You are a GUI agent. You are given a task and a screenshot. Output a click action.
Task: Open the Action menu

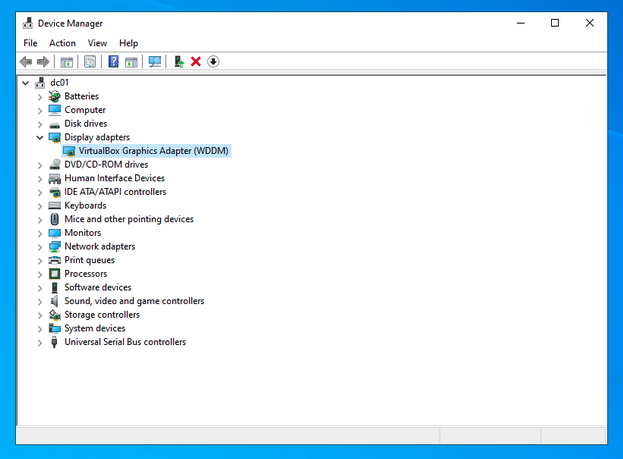tap(62, 43)
